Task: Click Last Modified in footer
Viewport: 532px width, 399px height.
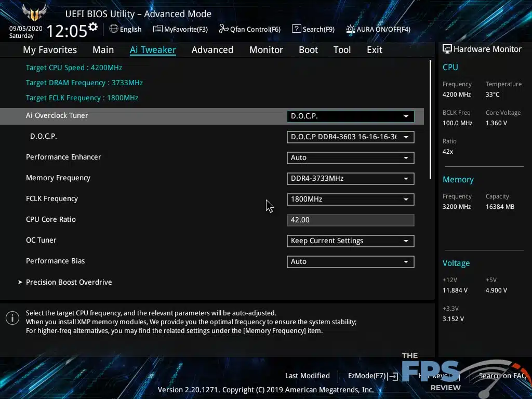Action: click(x=308, y=376)
